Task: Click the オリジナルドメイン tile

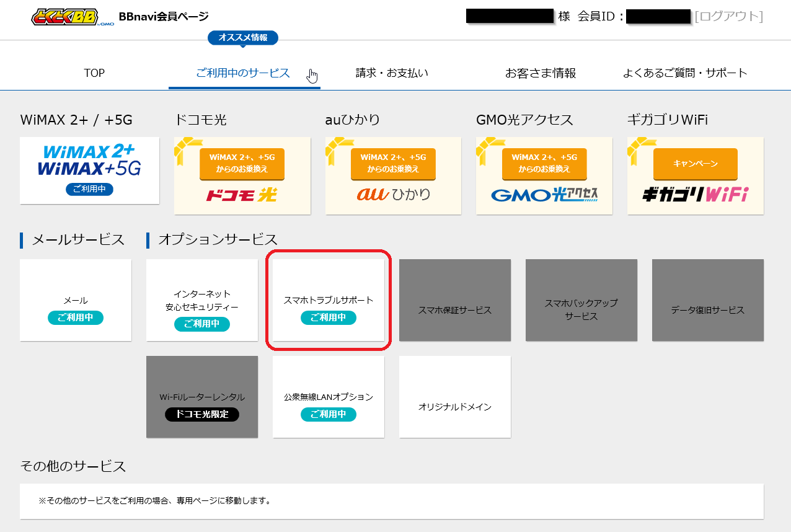Action: point(455,397)
